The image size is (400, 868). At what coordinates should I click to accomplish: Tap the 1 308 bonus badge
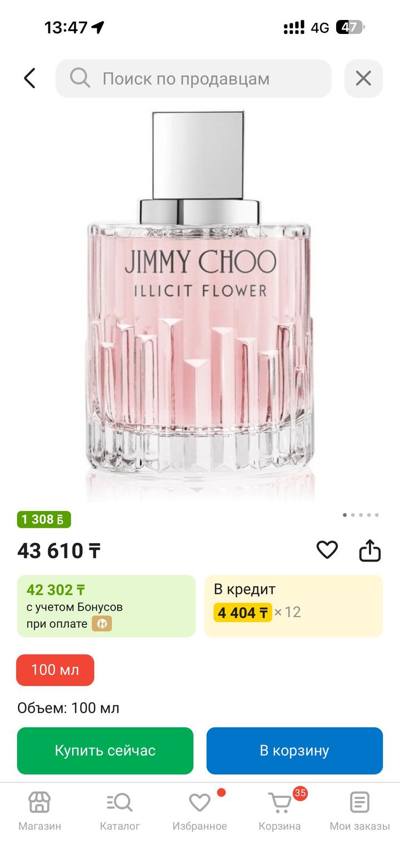coord(44,519)
